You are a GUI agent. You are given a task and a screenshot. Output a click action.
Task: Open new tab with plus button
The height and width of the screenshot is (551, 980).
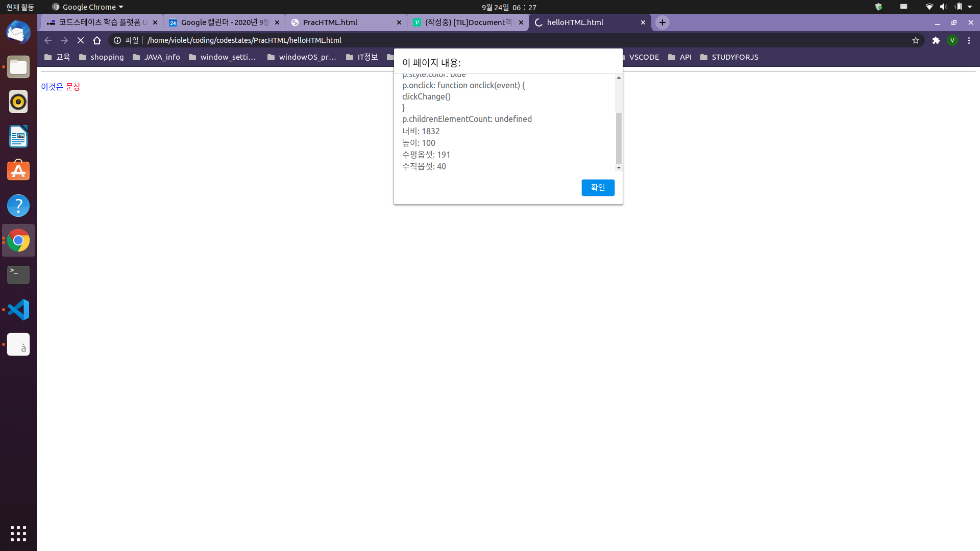[662, 22]
